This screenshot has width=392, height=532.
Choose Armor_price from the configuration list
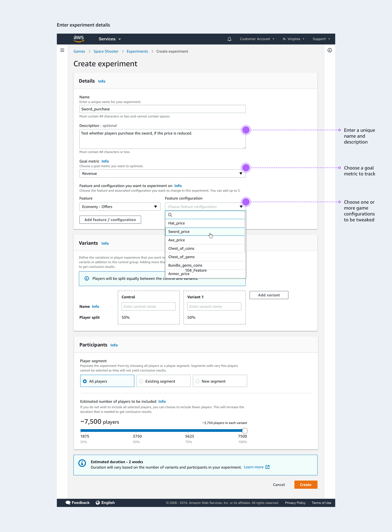(205, 274)
